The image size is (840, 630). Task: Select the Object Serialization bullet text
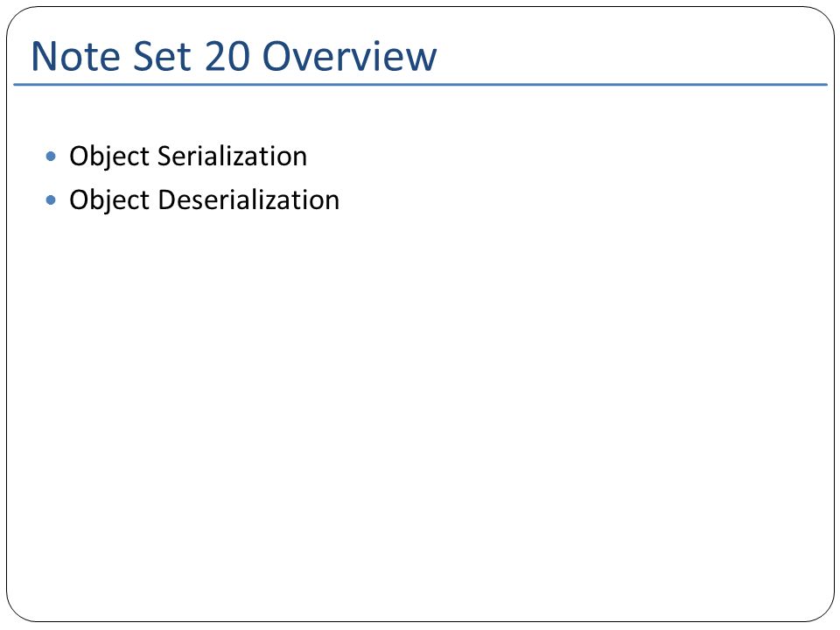click(188, 157)
